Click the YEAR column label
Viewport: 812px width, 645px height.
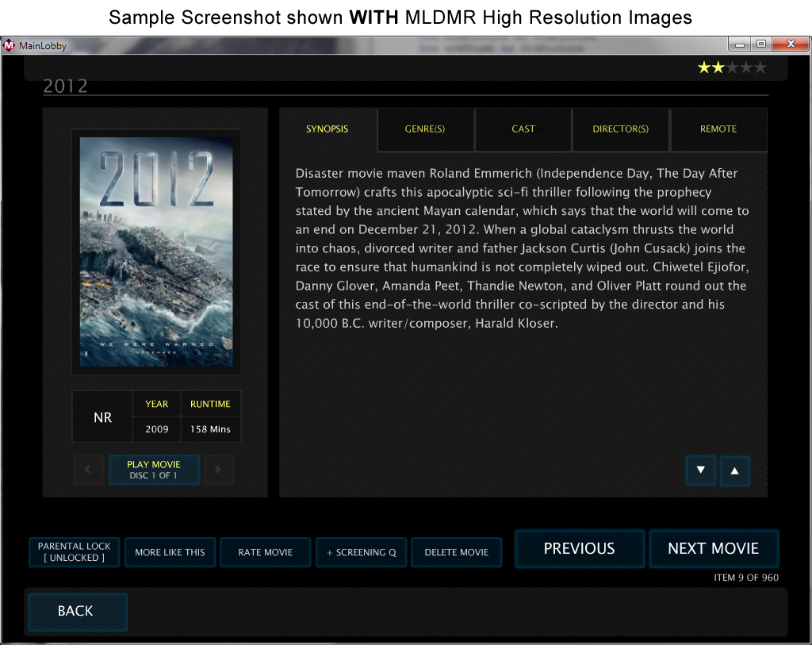(157, 404)
